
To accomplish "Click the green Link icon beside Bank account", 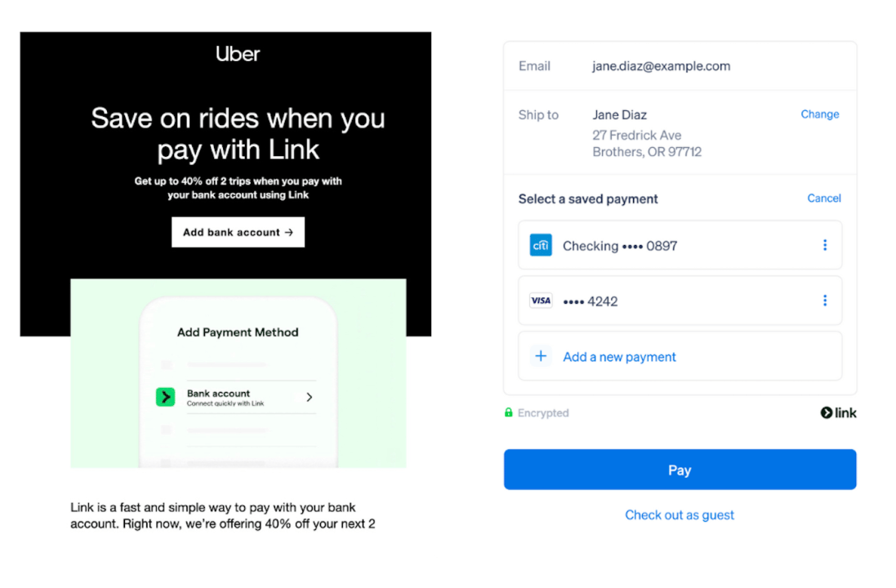I will [166, 397].
